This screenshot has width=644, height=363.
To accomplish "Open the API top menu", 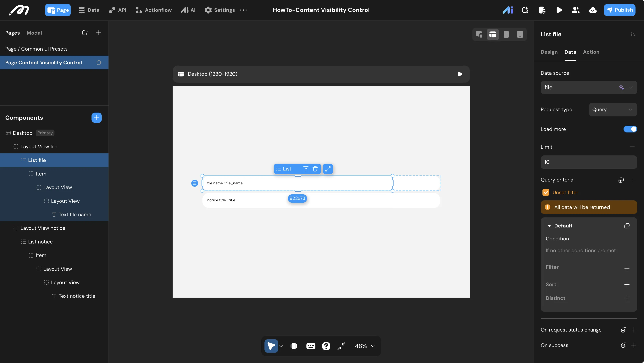I will (x=118, y=10).
